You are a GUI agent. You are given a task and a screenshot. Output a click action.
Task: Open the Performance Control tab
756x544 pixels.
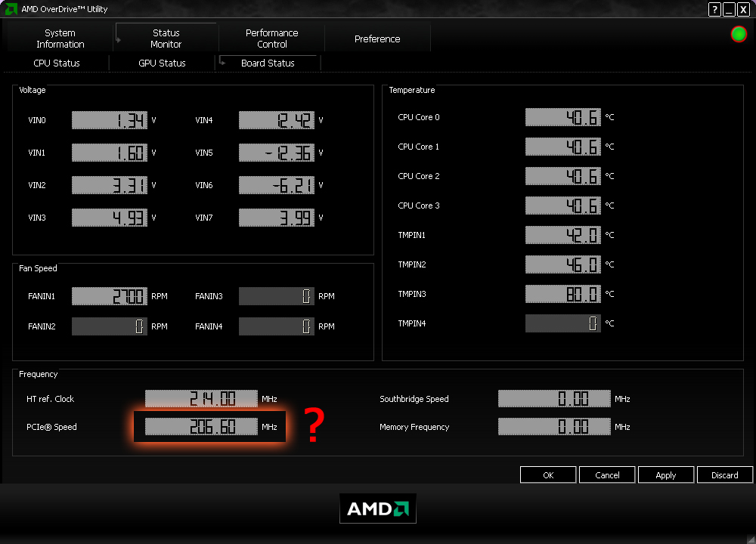(x=272, y=39)
